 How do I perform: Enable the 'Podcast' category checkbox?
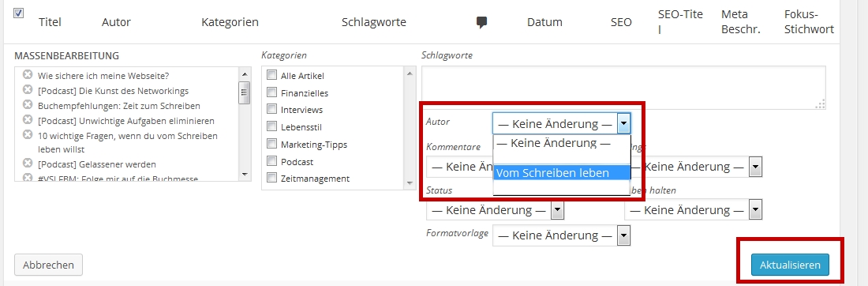271,161
